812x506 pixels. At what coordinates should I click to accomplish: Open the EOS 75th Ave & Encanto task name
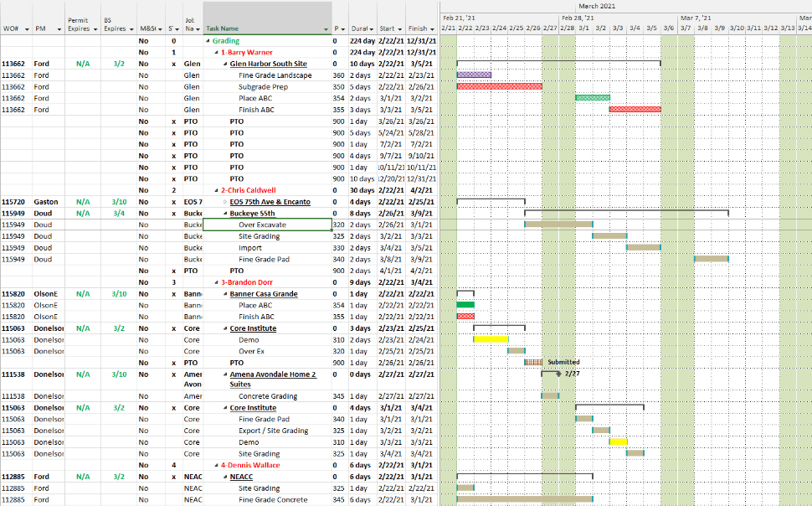[270, 202]
